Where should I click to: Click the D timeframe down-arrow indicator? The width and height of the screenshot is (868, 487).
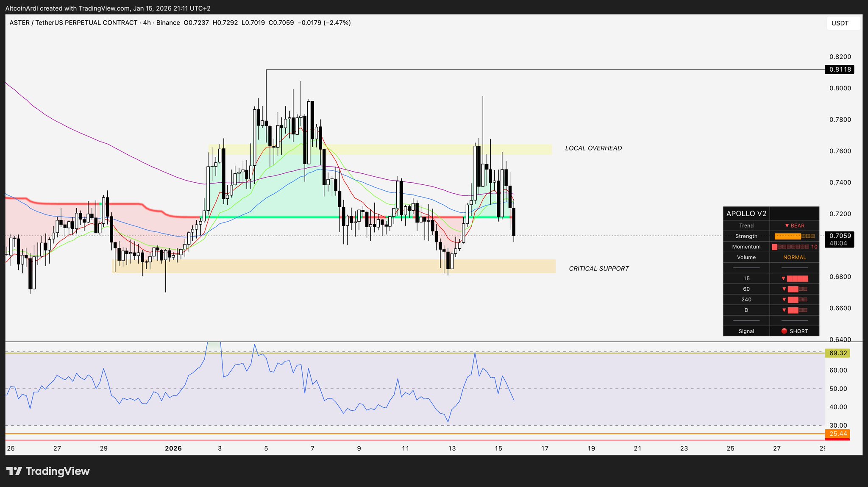[x=783, y=310]
